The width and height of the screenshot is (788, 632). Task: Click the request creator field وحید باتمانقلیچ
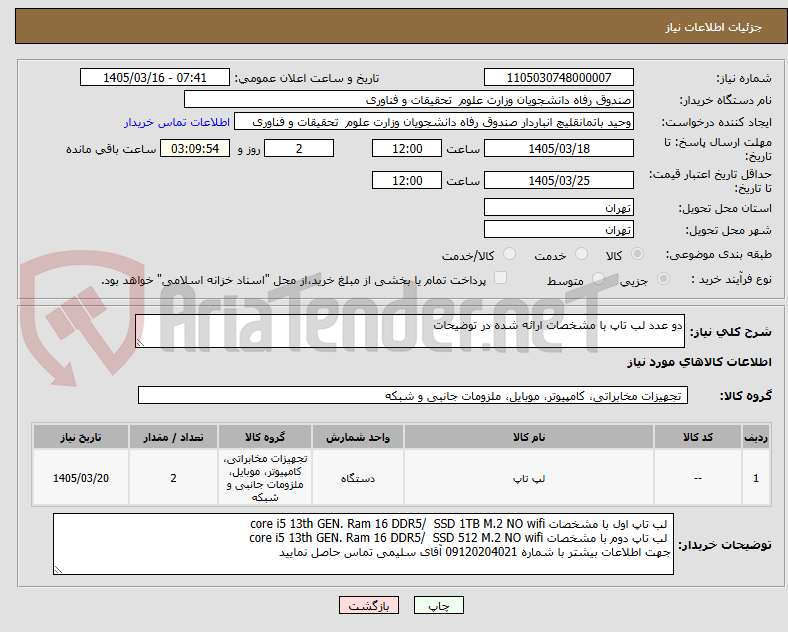pos(434,122)
